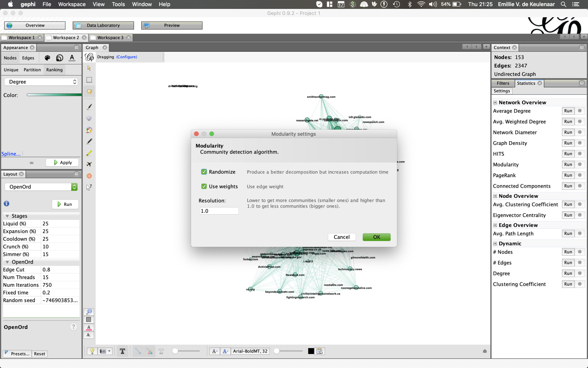Click the OpenOrd layout info icon
The image size is (588, 368).
pos(7,204)
